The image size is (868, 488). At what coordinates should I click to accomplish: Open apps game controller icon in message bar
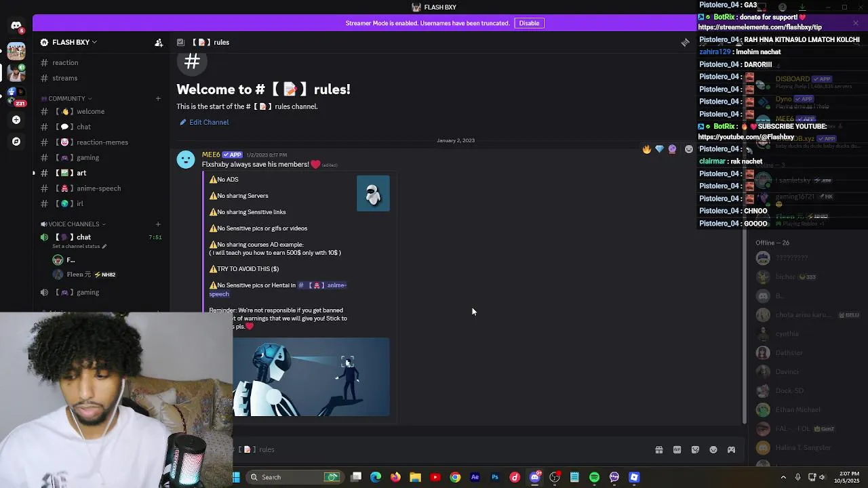[731, 450]
